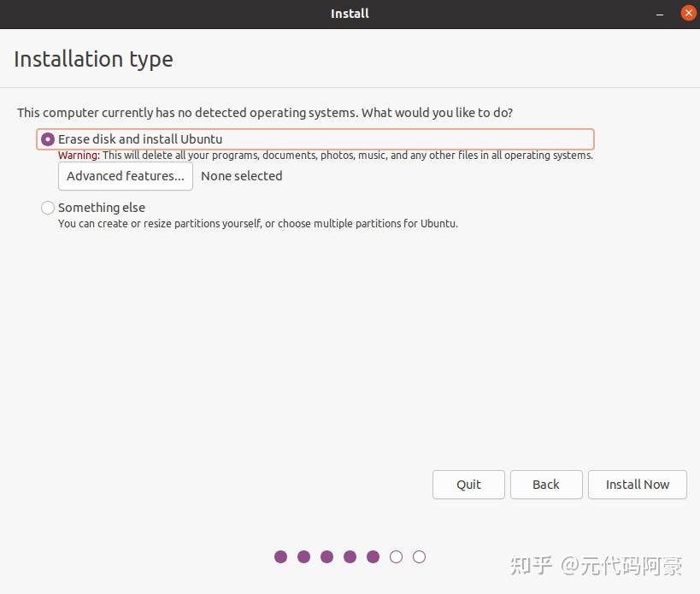Click the Something else description text
This screenshot has width=700, height=594.
(x=257, y=223)
